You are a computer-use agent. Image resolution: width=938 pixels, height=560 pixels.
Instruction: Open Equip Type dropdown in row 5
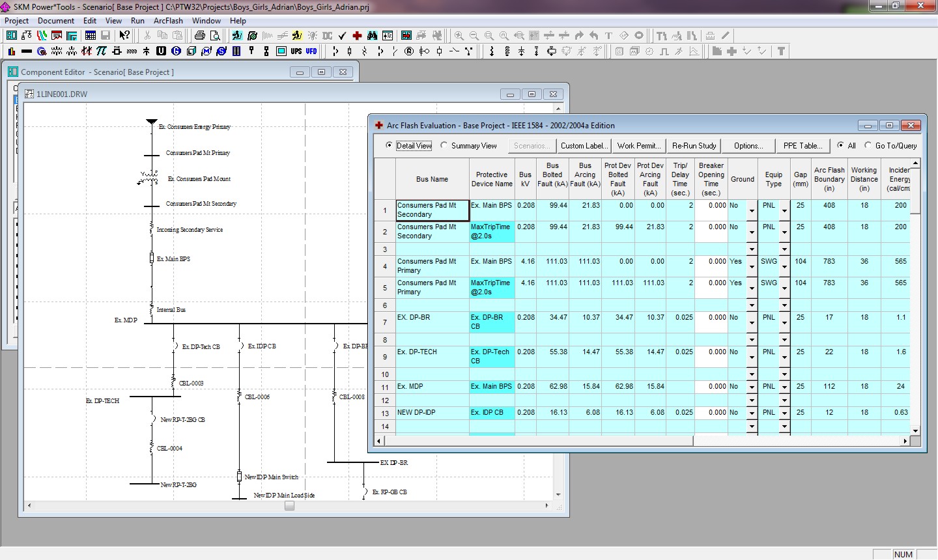pos(784,288)
